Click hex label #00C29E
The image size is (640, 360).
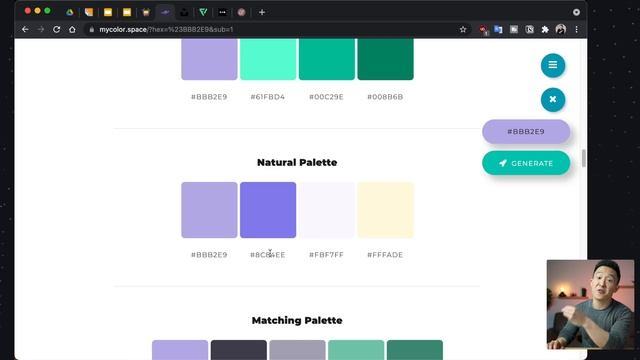tap(326, 97)
